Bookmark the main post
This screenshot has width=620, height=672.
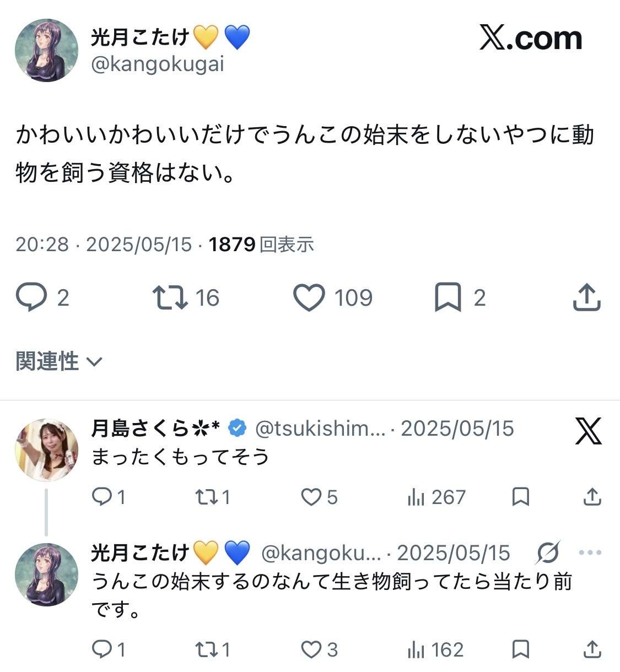(x=448, y=297)
